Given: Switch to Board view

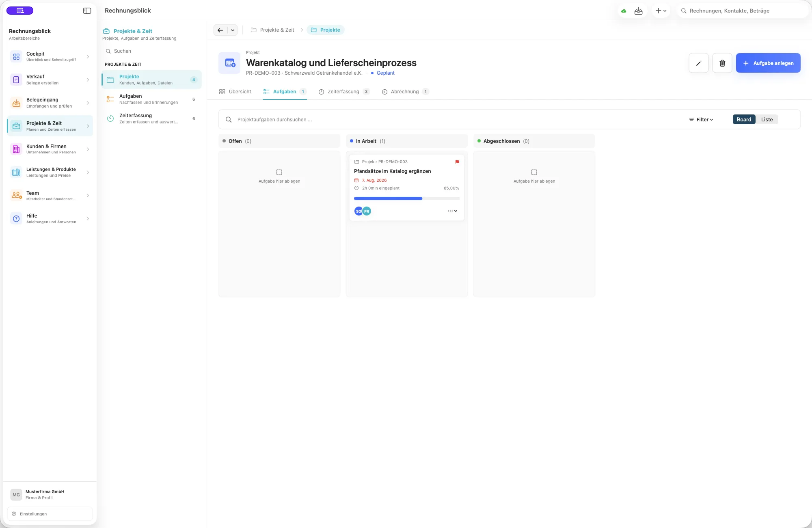Looking at the screenshot, I should point(744,119).
